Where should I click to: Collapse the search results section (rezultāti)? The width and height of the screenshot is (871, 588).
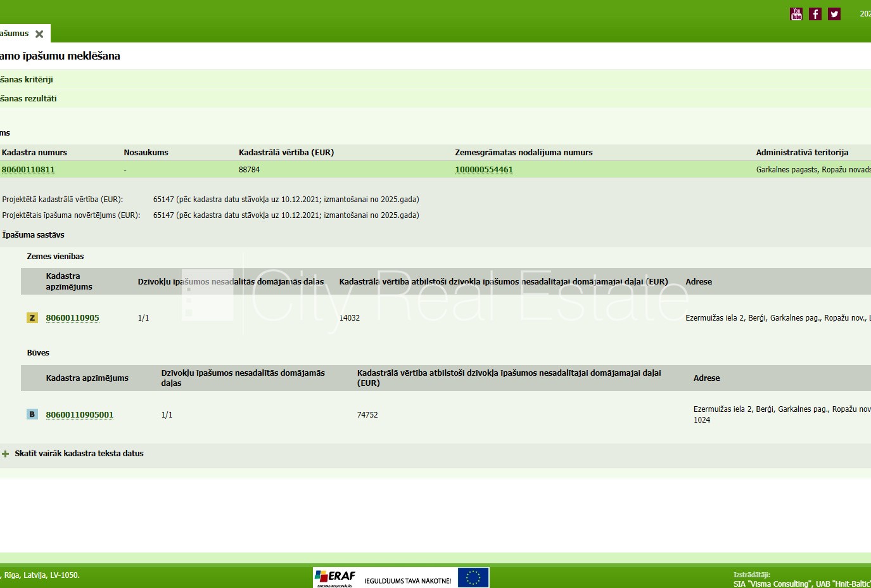29,99
